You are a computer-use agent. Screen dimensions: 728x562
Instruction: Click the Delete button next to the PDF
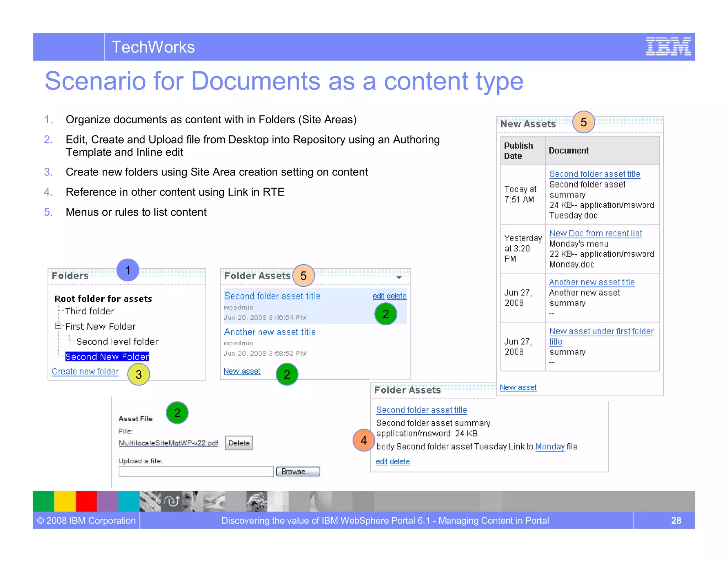click(x=239, y=443)
